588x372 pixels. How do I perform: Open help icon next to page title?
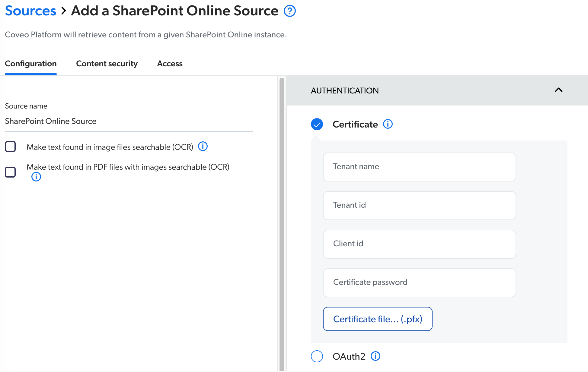click(290, 11)
